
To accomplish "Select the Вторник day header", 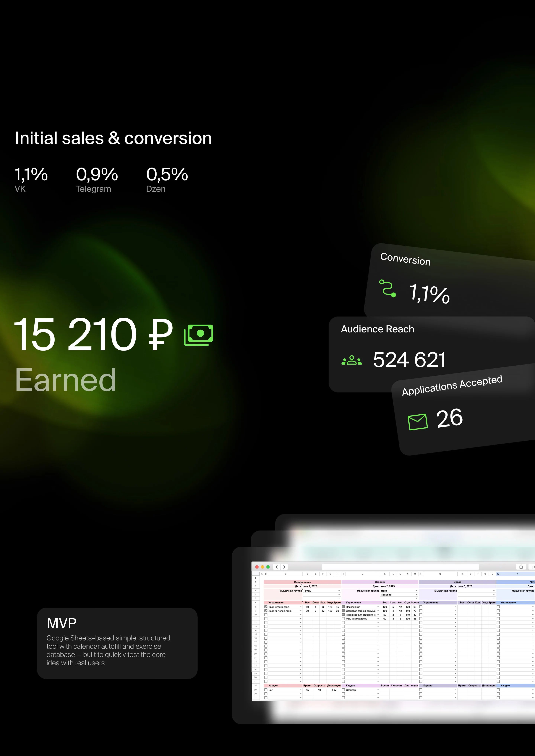I will tap(380, 582).
